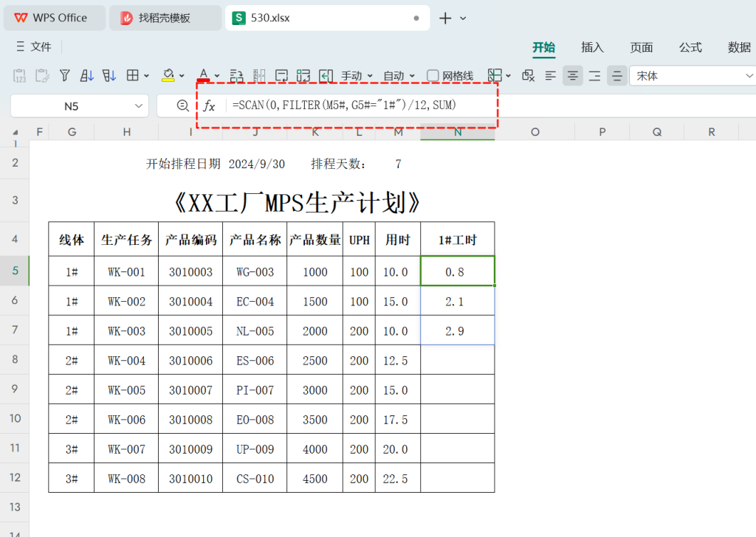
Task: Click the green-cornered box icon with arrow
Action: click(x=303, y=76)
